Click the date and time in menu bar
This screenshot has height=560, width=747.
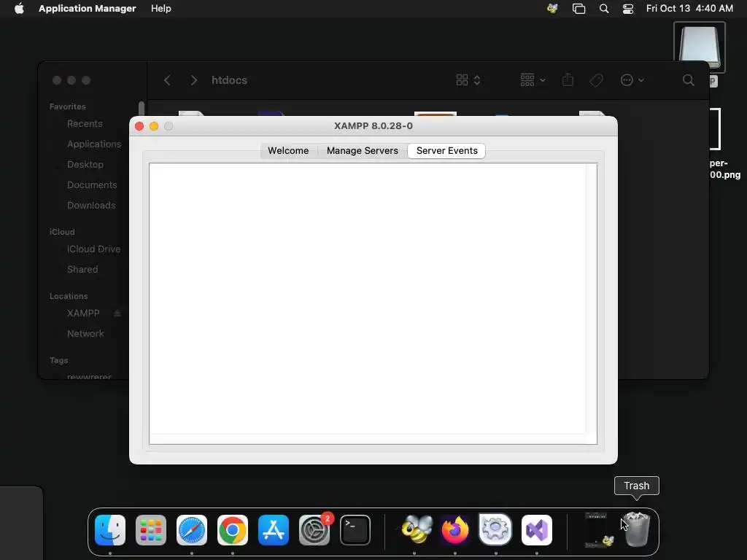coord(689,9)
